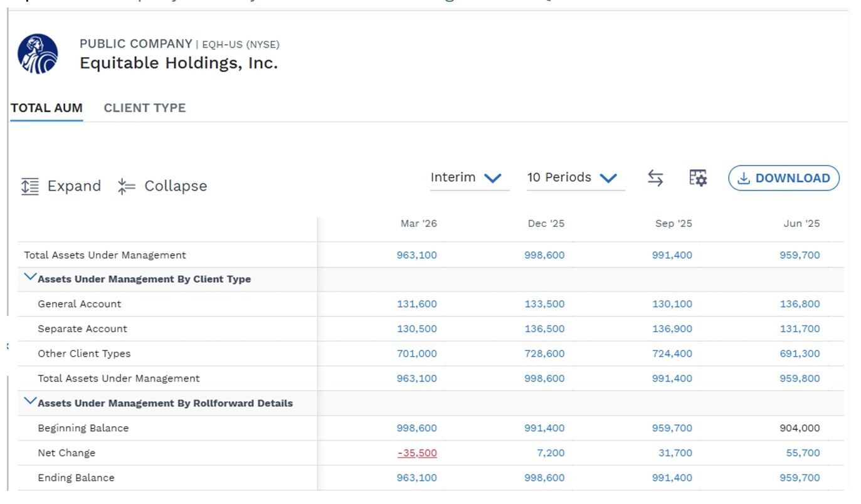Screen dimensions: 861x504
Task: Download the AUM data
Action: [x=784, y=178]
